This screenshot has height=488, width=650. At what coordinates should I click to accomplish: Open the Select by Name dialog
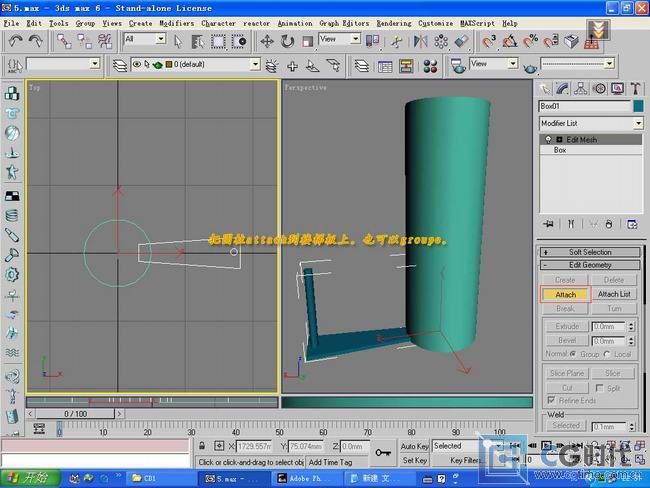click(198, 41)
